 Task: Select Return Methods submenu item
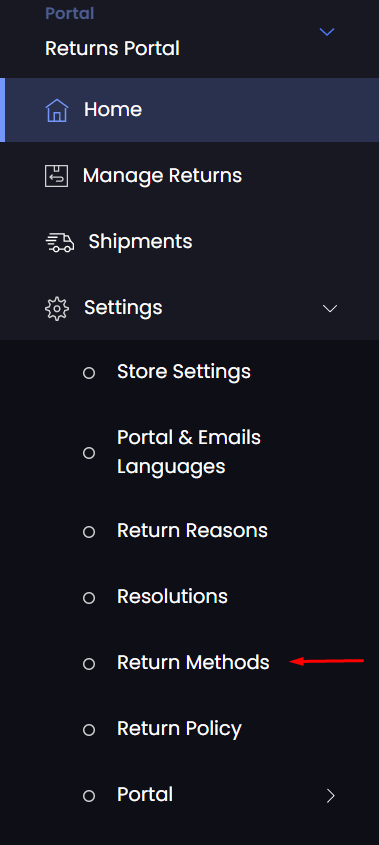(x=193, y=662)
